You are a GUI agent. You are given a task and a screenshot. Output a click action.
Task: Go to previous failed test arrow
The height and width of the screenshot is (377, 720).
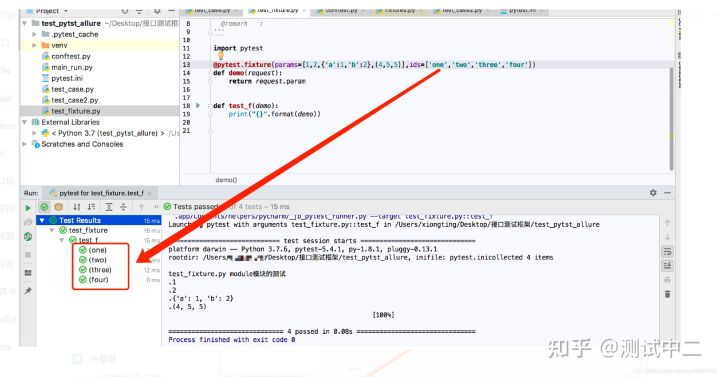click(x=141, y=207)
